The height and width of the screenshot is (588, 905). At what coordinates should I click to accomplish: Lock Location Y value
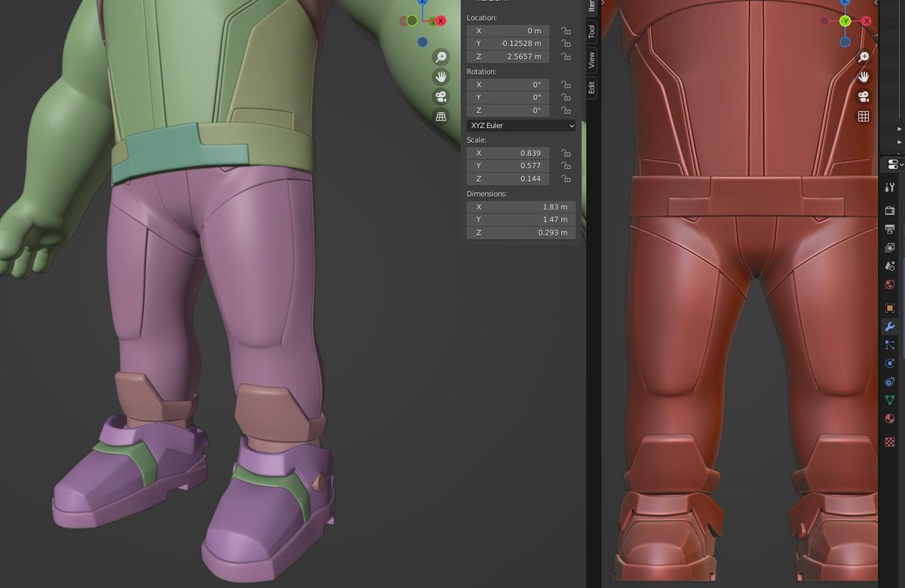566,44
